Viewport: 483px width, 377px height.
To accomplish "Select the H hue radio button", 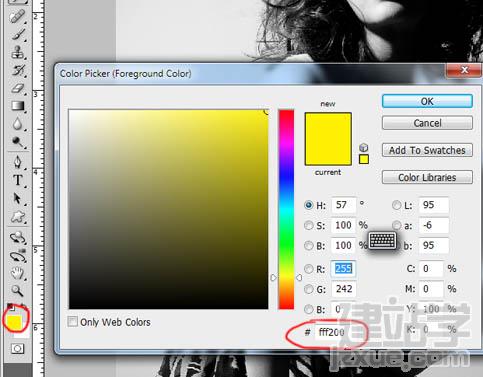I will tap(309, 205).
